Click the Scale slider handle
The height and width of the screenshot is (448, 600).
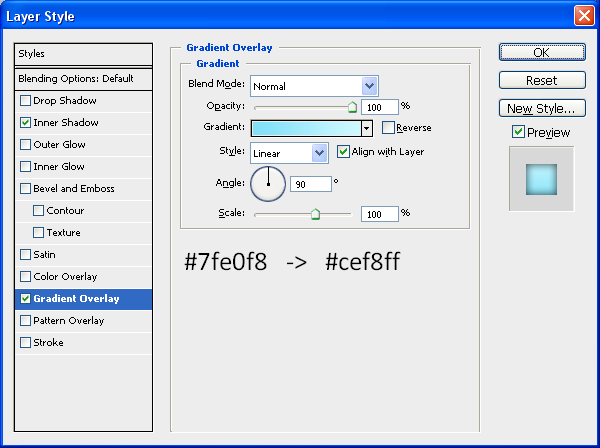pyautogui.click(x=315, y=214)
